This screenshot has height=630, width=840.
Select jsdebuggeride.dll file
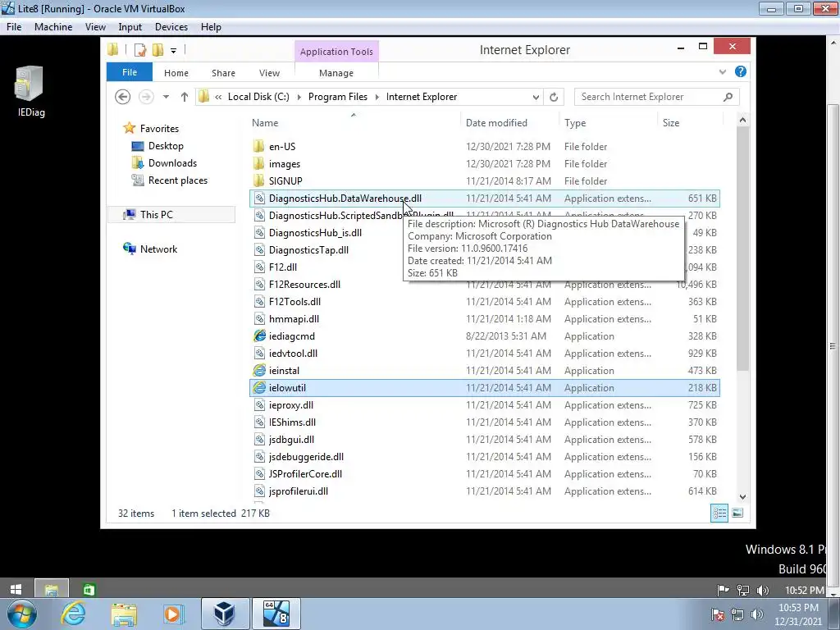484,456
